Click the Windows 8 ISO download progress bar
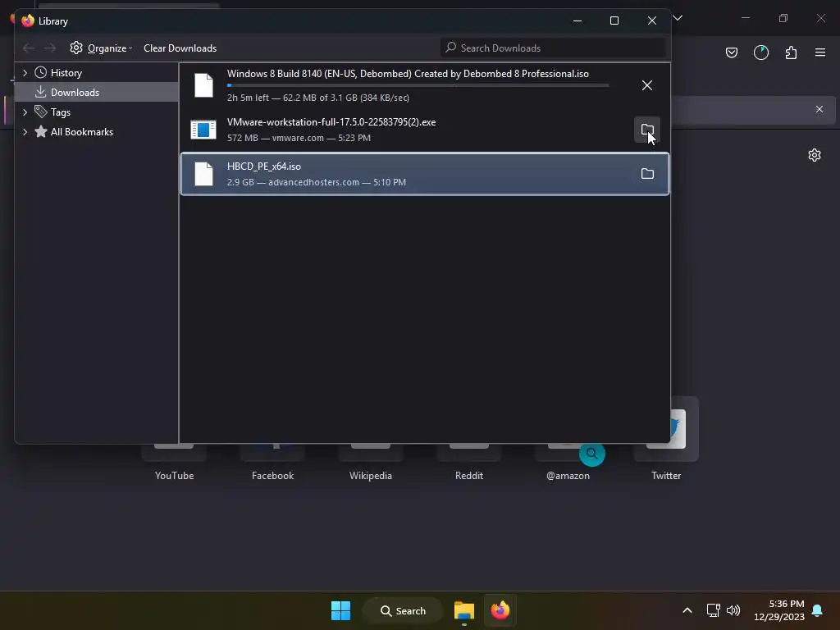 418,85
